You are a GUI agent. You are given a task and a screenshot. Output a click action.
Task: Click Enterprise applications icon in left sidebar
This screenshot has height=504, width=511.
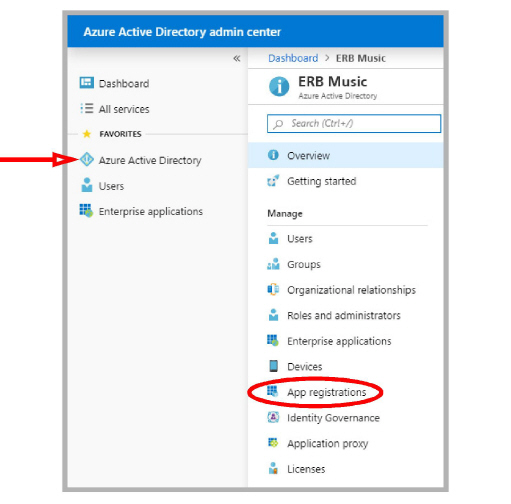[86, 211]
